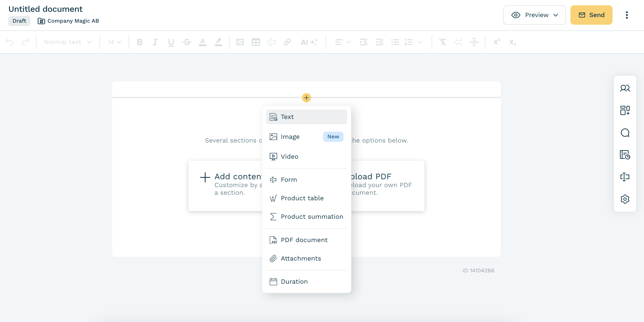Image resolution: width=644 pixels, height=322 pixels.
Task: Apply superscript formatting
Action: 497,42
